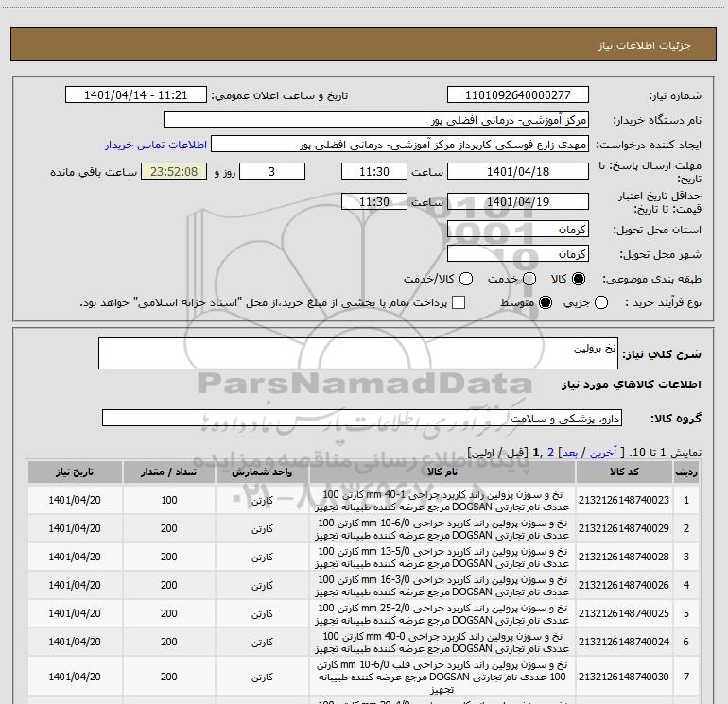This screenshot has height=704, width=728.
Task: Click the تاریخ نیاز column header
Action: point(75,472)
